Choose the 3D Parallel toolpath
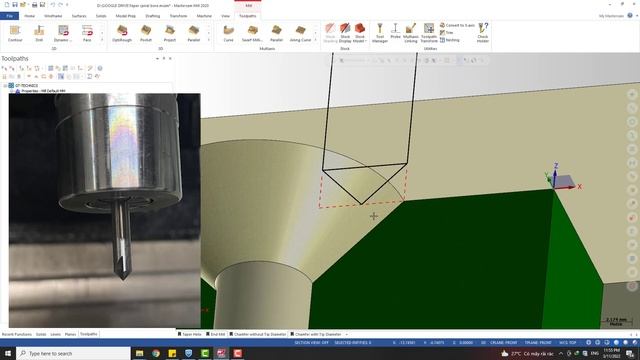Viewport: 640px width, 360px height. [x=194, y=33]
